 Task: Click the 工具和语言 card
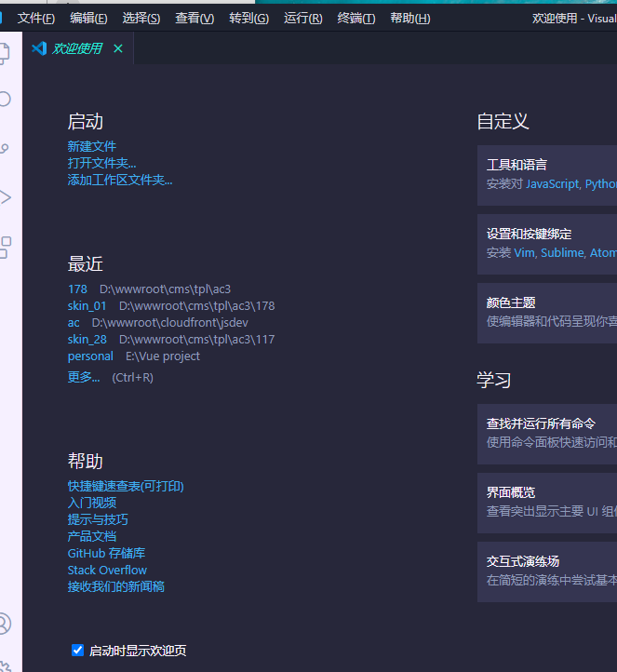(547, 175)
